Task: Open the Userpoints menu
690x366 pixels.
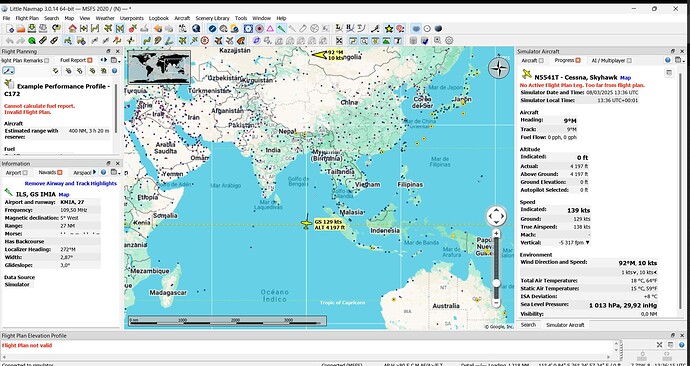Action: click(x=132, y=18)
